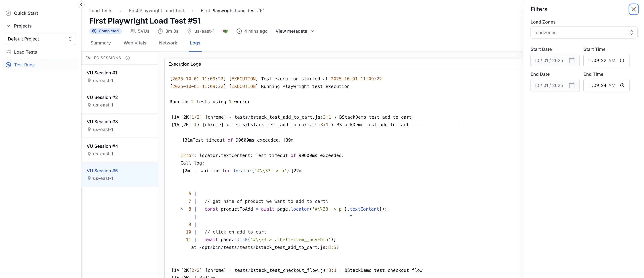The width and height of the screenshot is (644, 278).
Task: Open the Default Project dropdown
Action: coord(40,39)
